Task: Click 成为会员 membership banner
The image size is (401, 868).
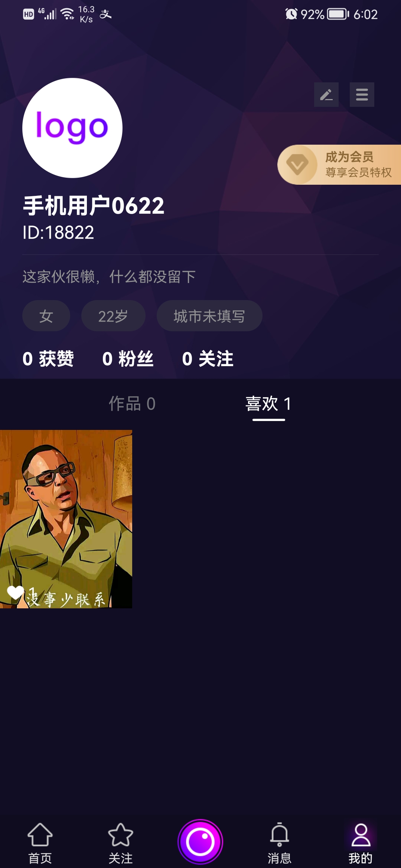Action: pos(339,165)
